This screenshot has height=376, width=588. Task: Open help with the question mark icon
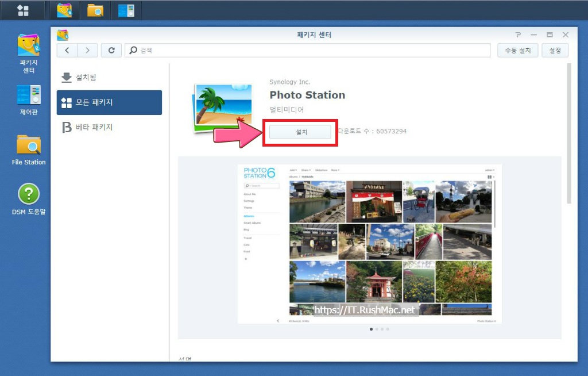518,35
